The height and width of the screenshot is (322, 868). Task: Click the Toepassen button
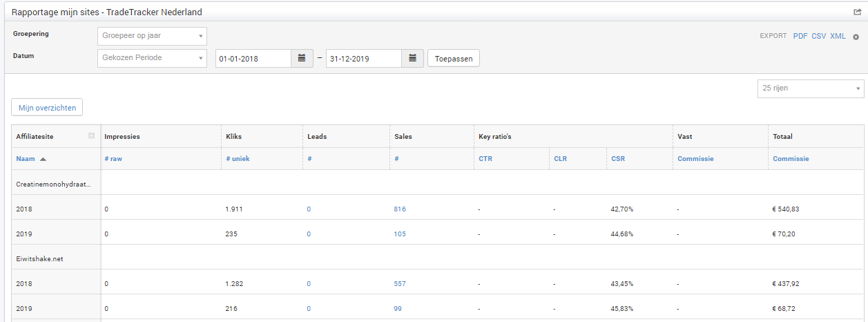click(x=454, y=59)
